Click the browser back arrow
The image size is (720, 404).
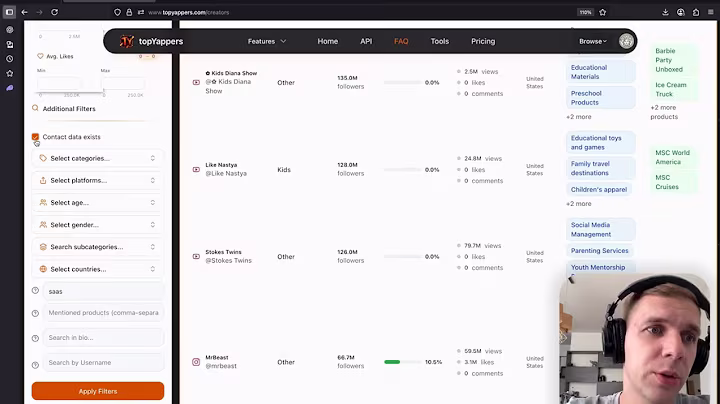click(25, 12)
